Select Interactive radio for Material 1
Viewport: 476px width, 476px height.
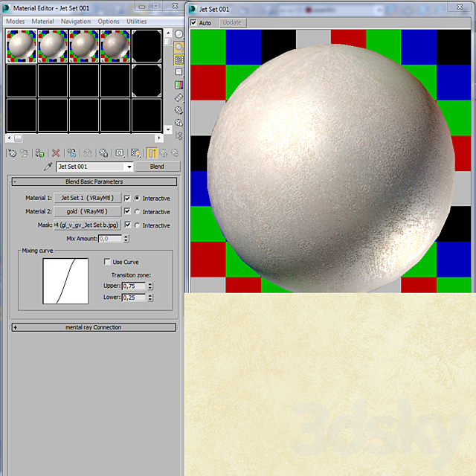137,199
